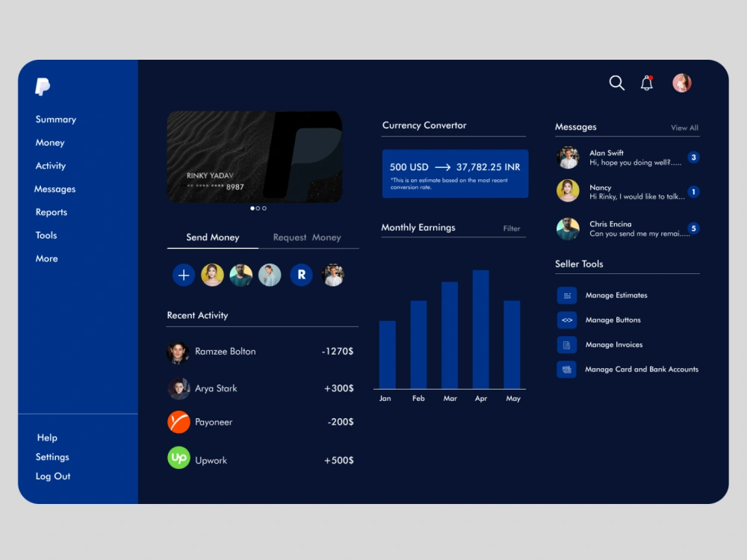Click the PayPal logo in the sidebar

pyautogui.click(x=43, y=87)
